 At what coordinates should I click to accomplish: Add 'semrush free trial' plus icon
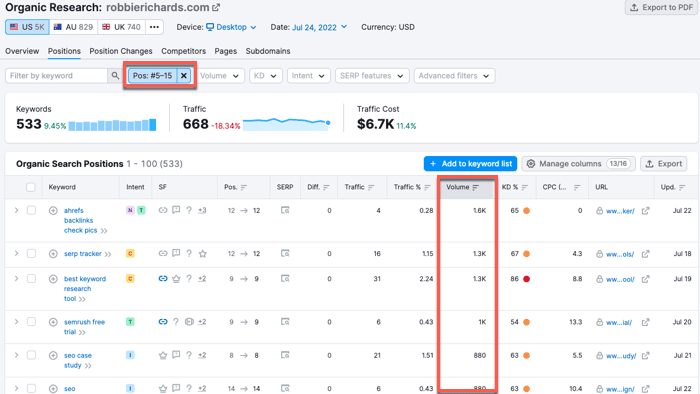53,322
